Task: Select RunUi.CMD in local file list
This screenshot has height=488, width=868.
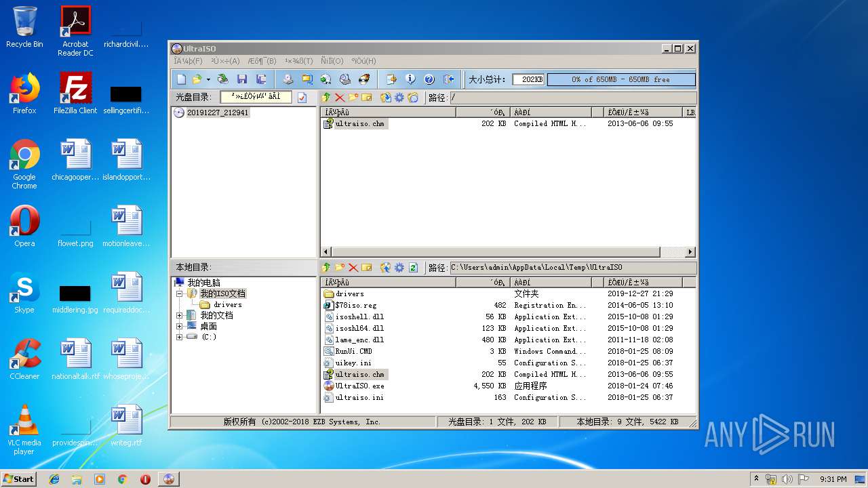Action: coord(354,352)
